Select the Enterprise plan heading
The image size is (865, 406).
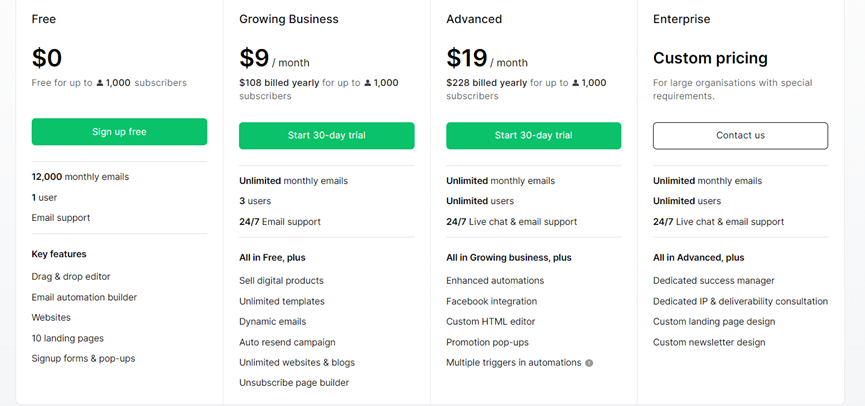[x=681, y=19]
